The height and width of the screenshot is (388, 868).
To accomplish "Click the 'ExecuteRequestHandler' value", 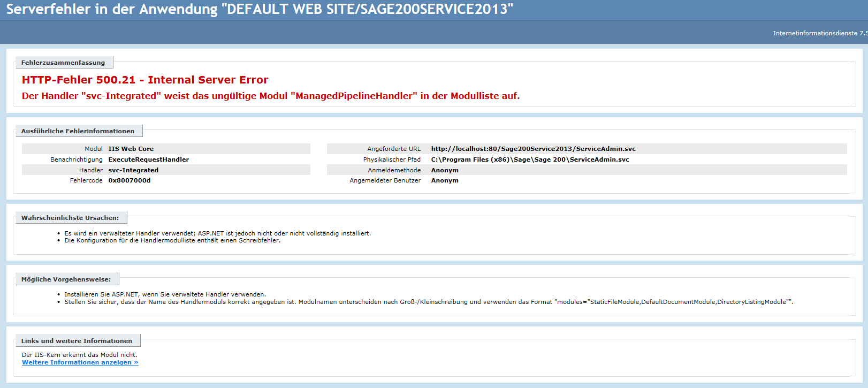I will pyautogui.click(x=148, y=159).
